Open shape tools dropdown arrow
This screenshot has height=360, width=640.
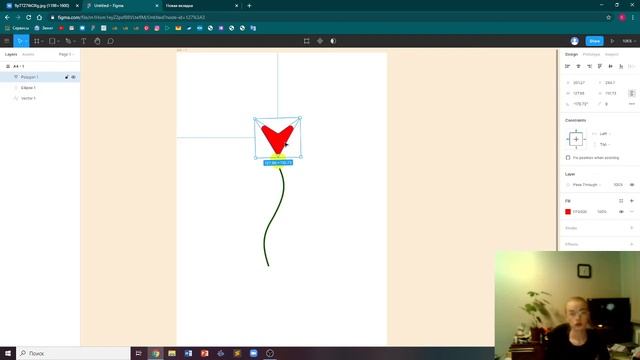point(58,42)
